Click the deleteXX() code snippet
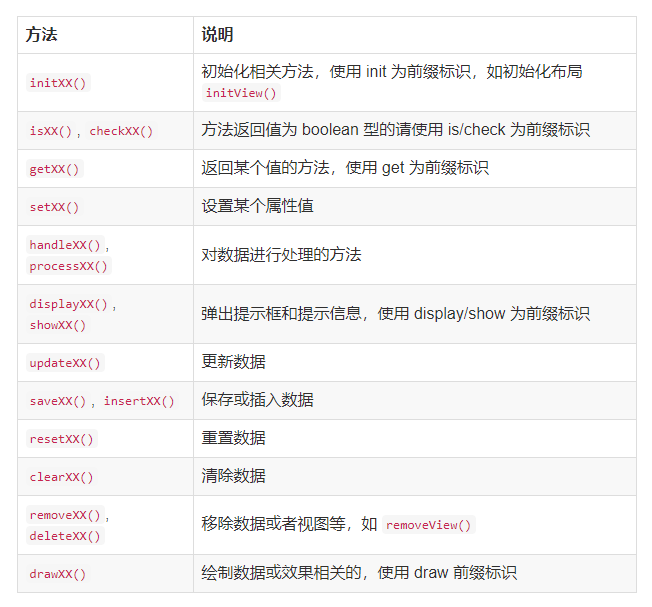This screenshot has height=607, width=652. coord(65,536)
